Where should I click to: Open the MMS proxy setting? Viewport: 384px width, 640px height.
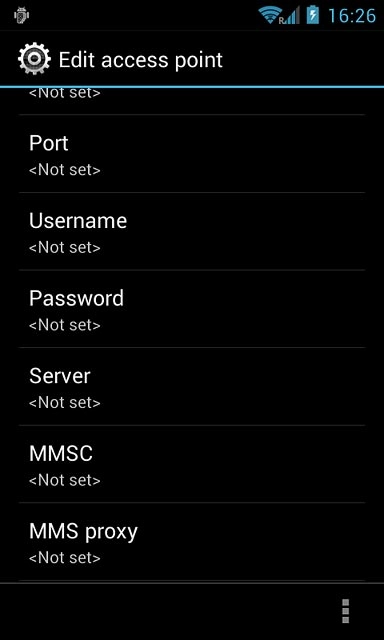[192, 542]
